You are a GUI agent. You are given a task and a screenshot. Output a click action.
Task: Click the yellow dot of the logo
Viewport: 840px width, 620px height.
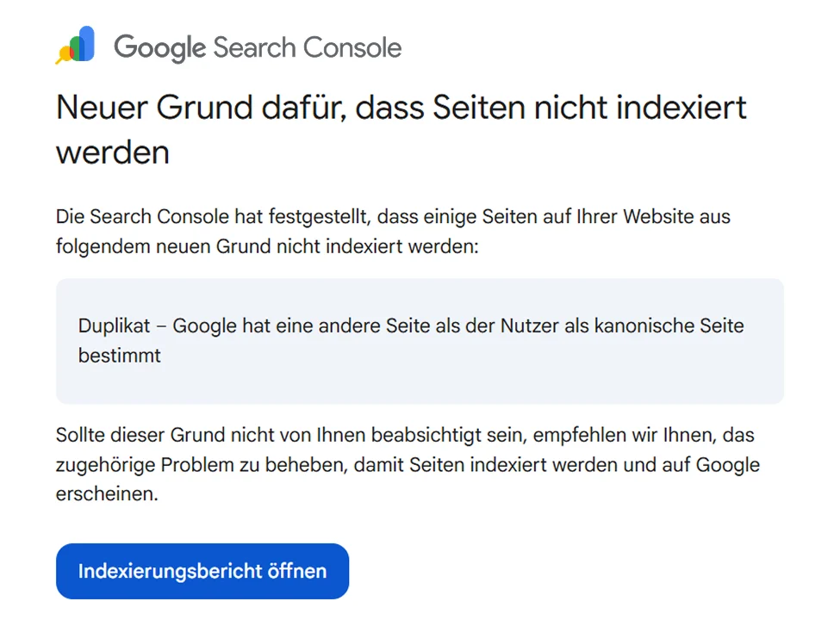(65, 53)
